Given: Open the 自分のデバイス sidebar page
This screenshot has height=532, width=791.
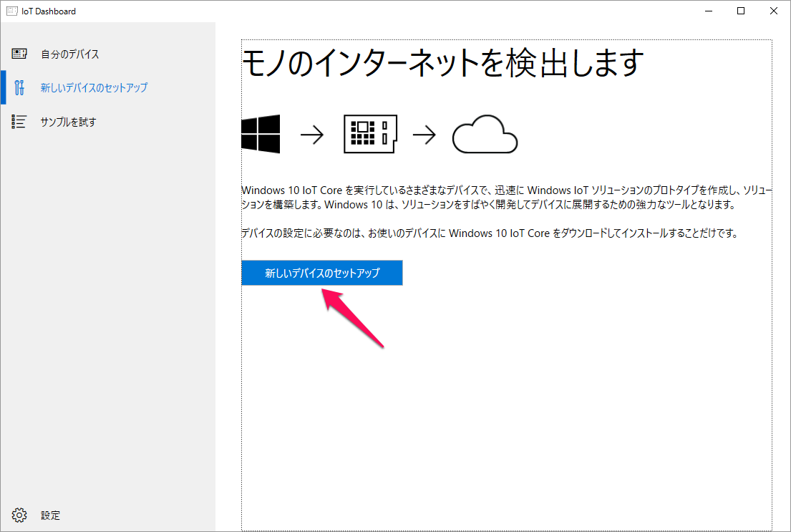Looking at the screenshot, I should tap(108, 54).
